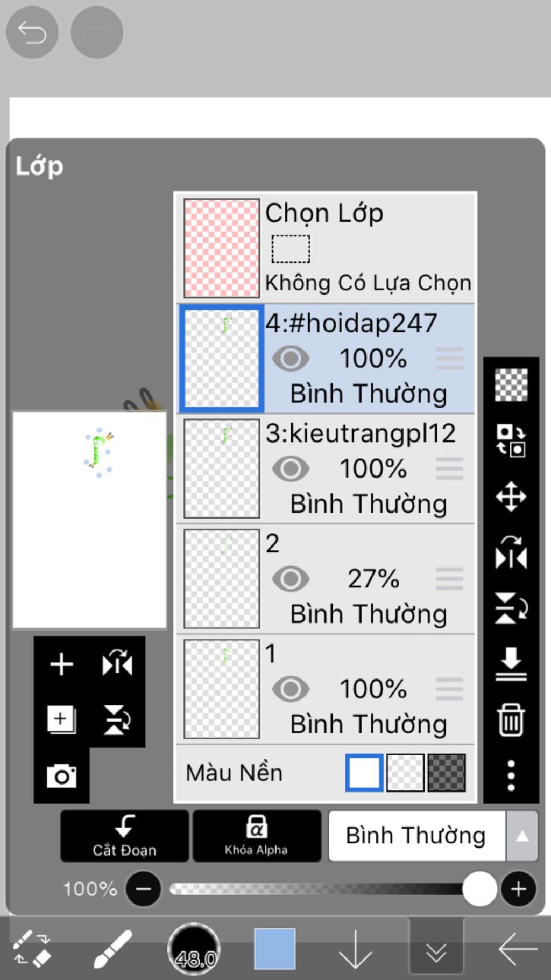
Task: Select the Chọn Lớp selection layer row
Action: click(x=326, y=248)
